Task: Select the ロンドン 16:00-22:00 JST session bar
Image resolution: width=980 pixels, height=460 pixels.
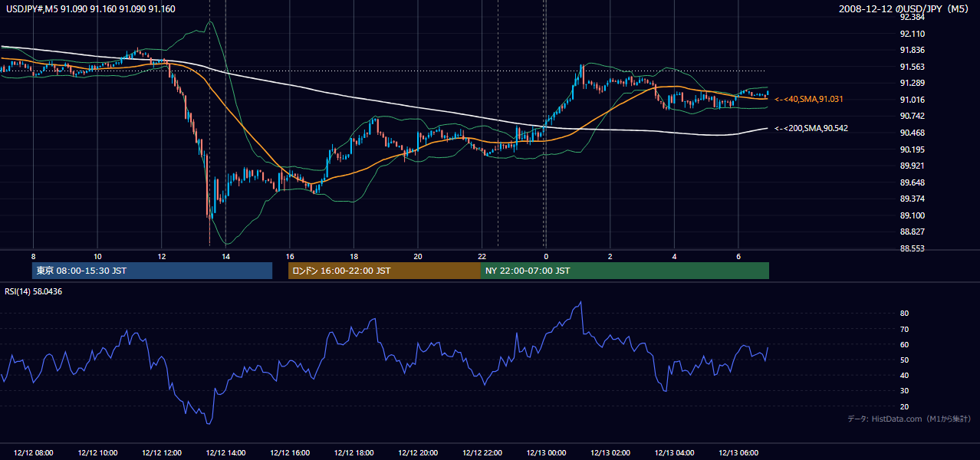Action: pyautogui.click(x=384, y=271)
